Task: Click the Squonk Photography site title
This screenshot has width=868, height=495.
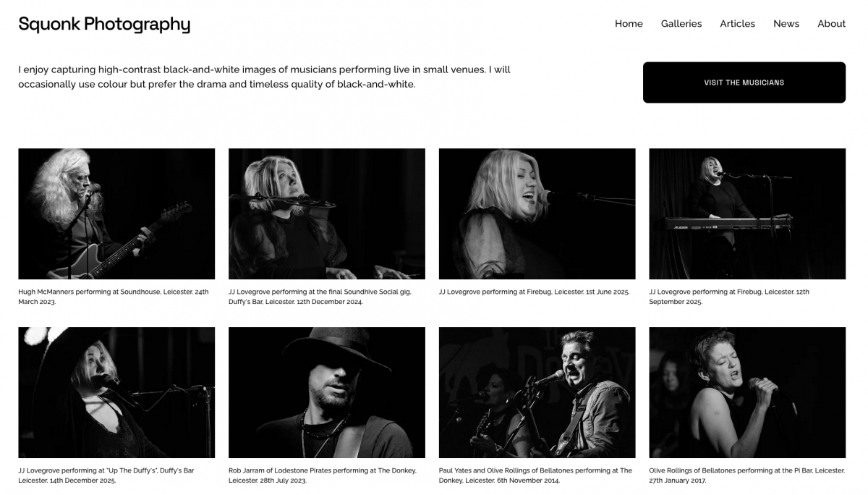Action: [104, 24]
